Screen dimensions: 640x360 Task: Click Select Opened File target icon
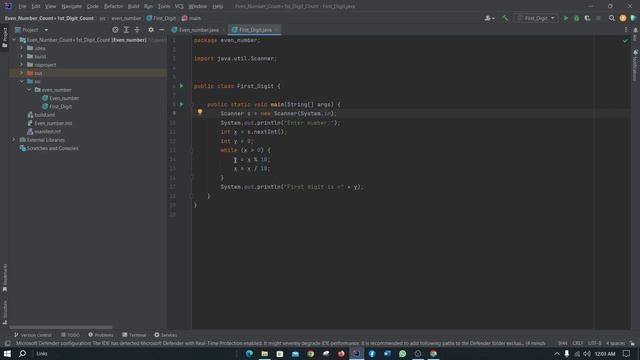(x=115, y=30)
